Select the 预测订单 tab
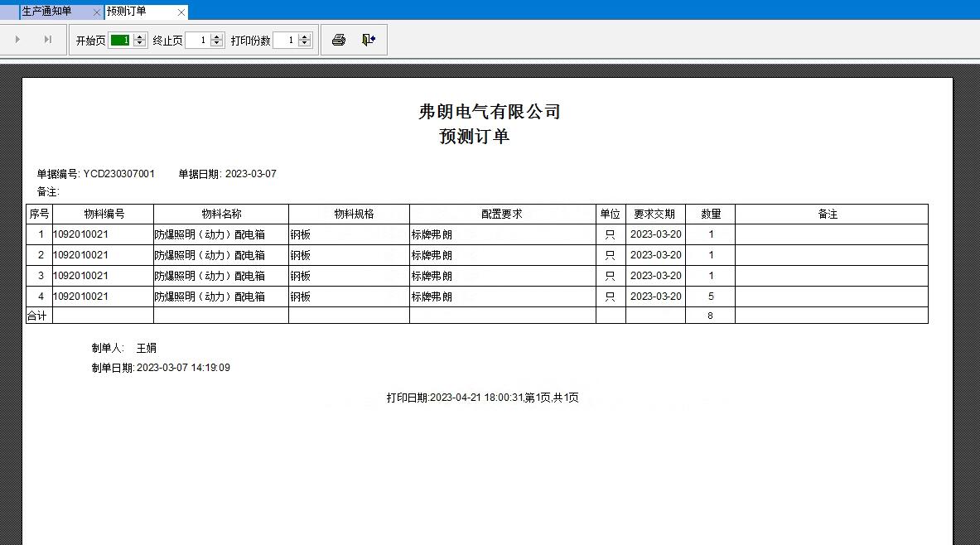 click(127, 12)
